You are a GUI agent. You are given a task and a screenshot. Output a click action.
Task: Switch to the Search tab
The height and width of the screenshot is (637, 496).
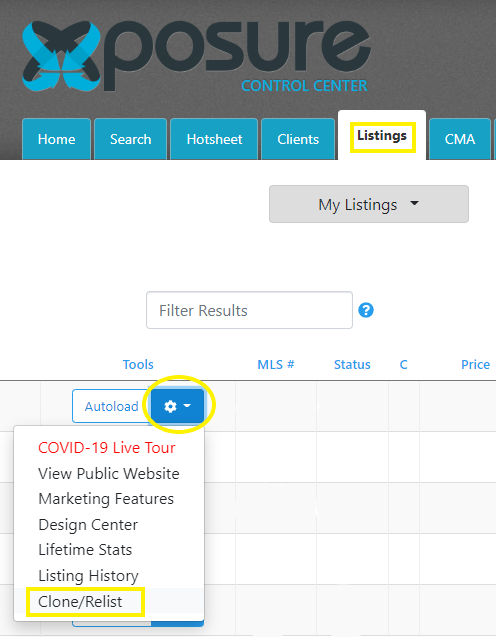coord(130,139)
